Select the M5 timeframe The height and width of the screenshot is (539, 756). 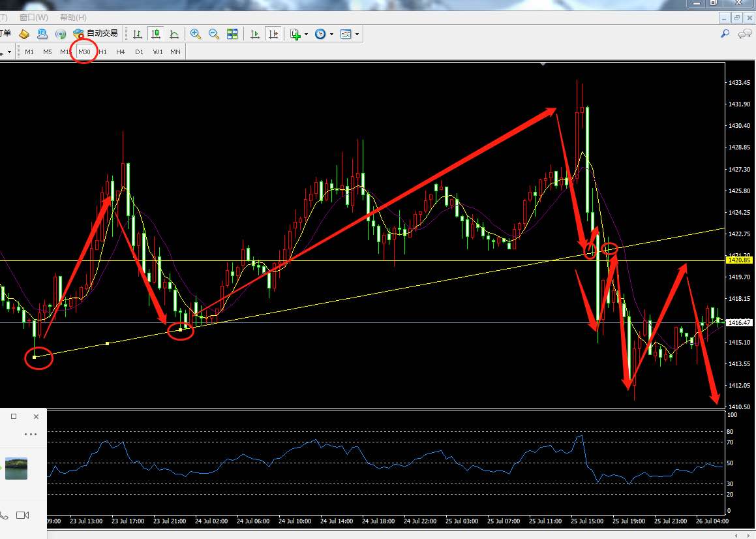[x=47, y=52]
